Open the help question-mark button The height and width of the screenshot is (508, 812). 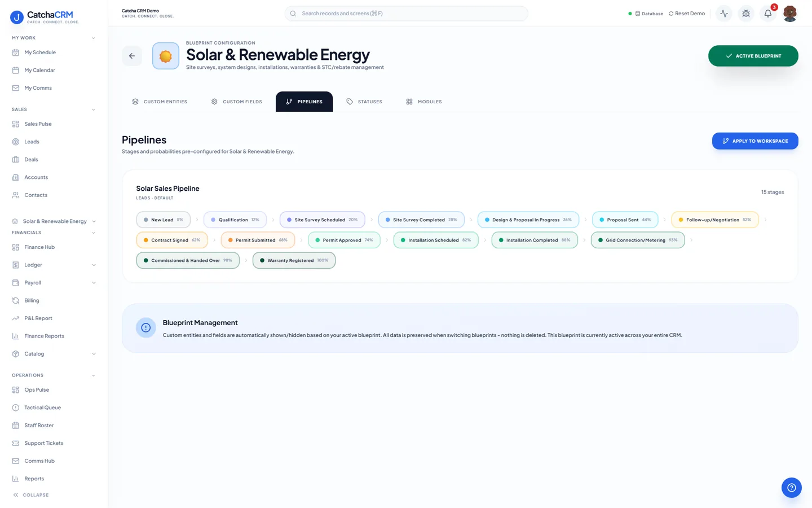792,488
